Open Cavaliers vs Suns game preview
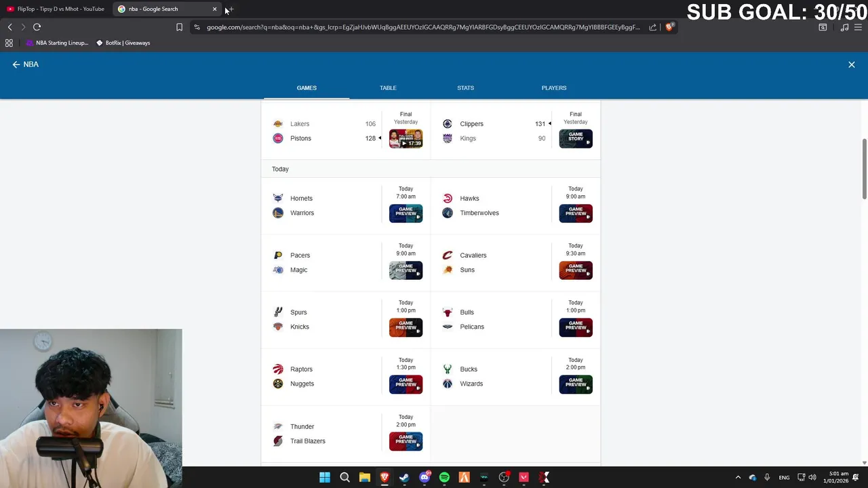Viewport: 868px width, 488px height. coord(576,270)
